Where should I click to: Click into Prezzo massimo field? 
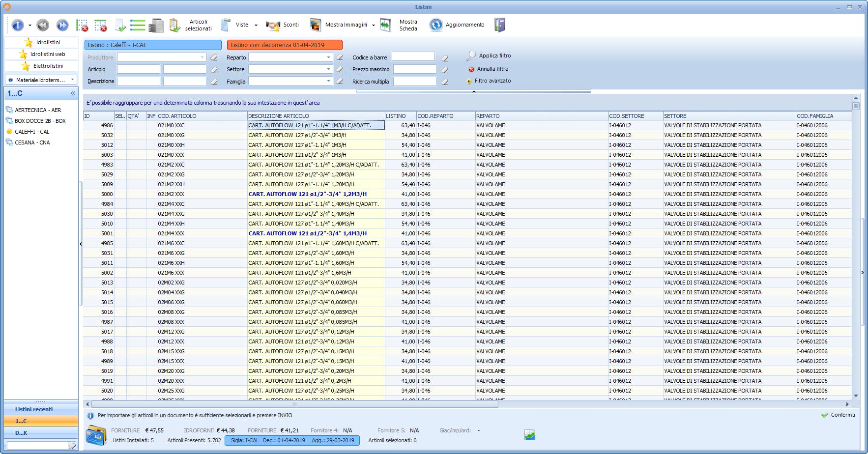415,69
